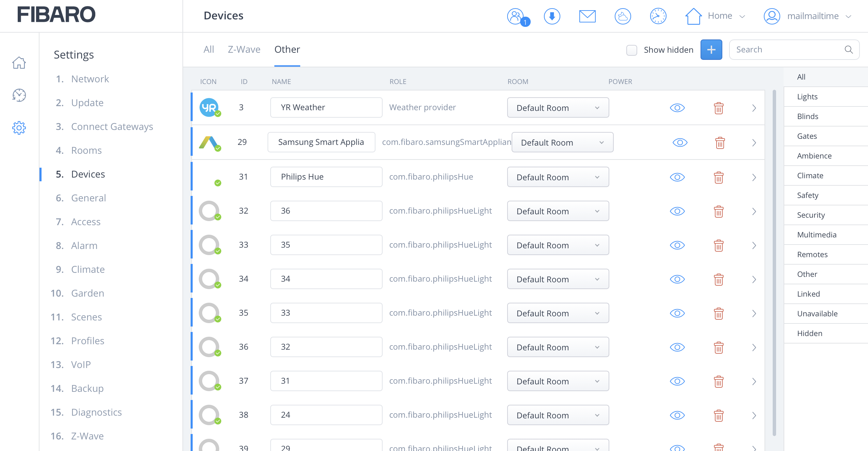Open room dropdown for device ID 37

click(x=558, y=381)
